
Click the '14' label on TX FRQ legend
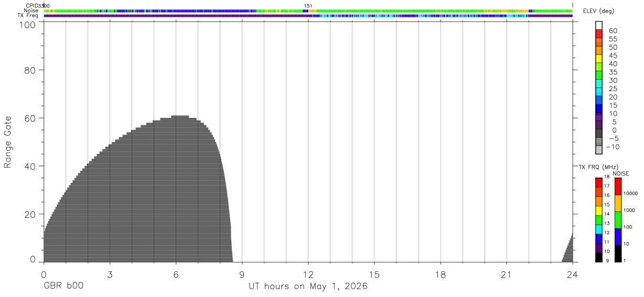point(607,214)
